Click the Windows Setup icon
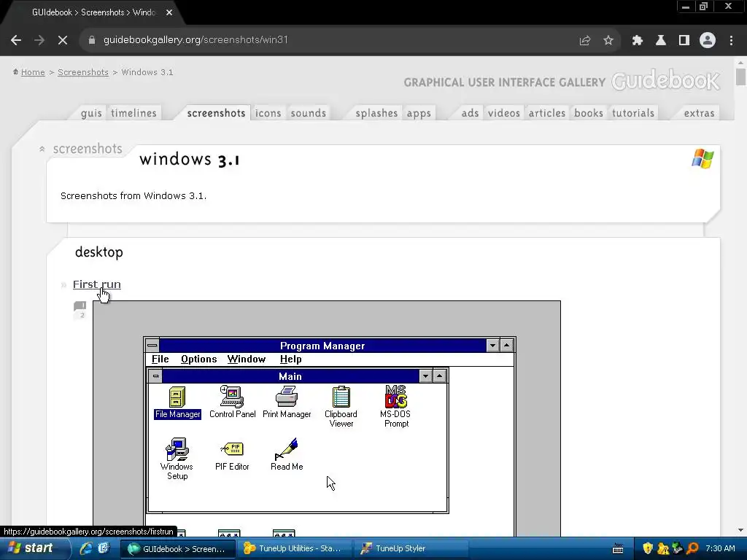This screenshot has width=747, height=560. [177, 449]
